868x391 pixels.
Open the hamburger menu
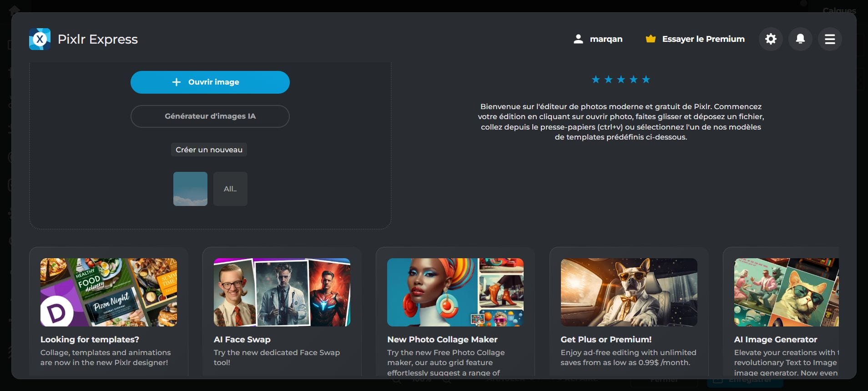830,39
